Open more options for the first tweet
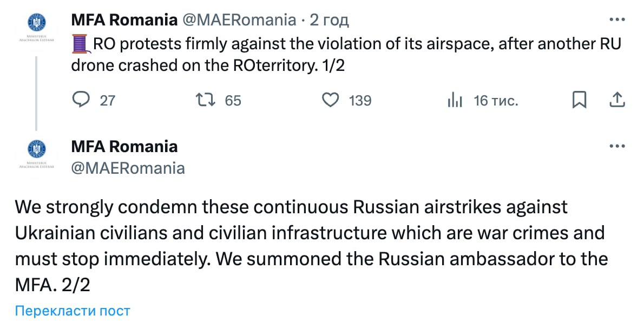644x328 pixels. coord(617,19)
